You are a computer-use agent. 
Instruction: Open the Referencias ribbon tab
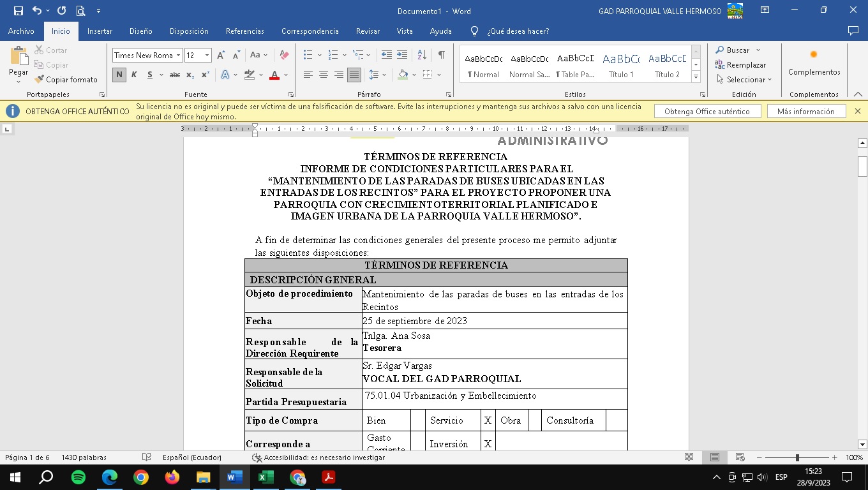click(244, 31)
